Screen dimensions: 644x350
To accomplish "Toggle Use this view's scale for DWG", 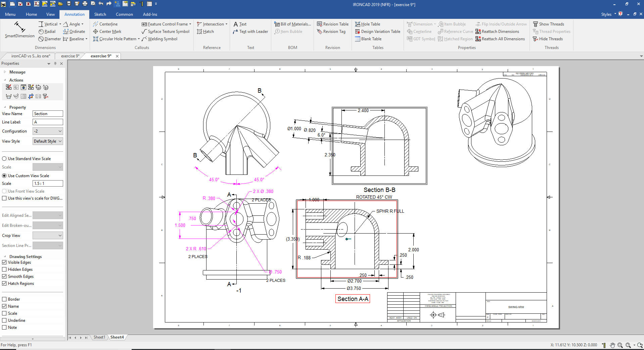I will pos(32,198).
